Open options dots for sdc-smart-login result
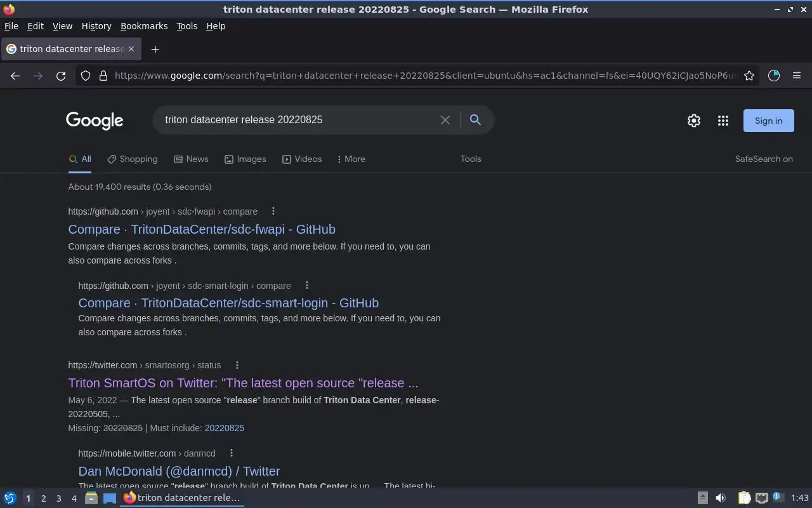This screenshot has width=812, height=508. (307, 286)
